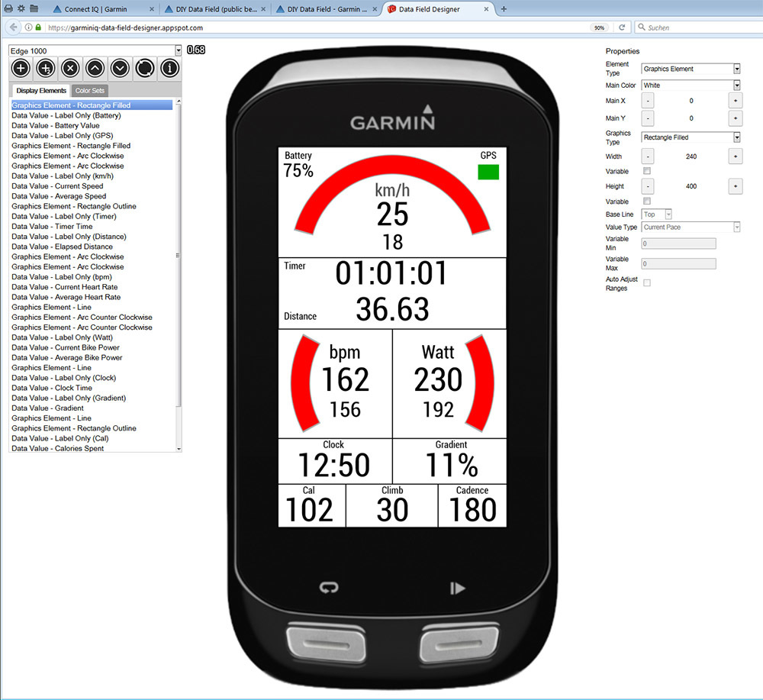The image size is (763, 700).
Task: Click the refresh circular arrow icon
Action: click(x=144, y=68)
